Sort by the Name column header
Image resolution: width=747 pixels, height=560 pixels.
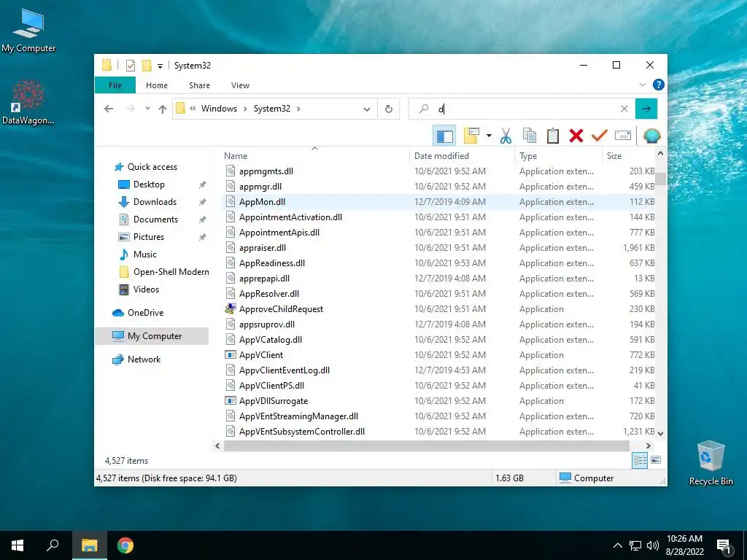tap(314, 156)
